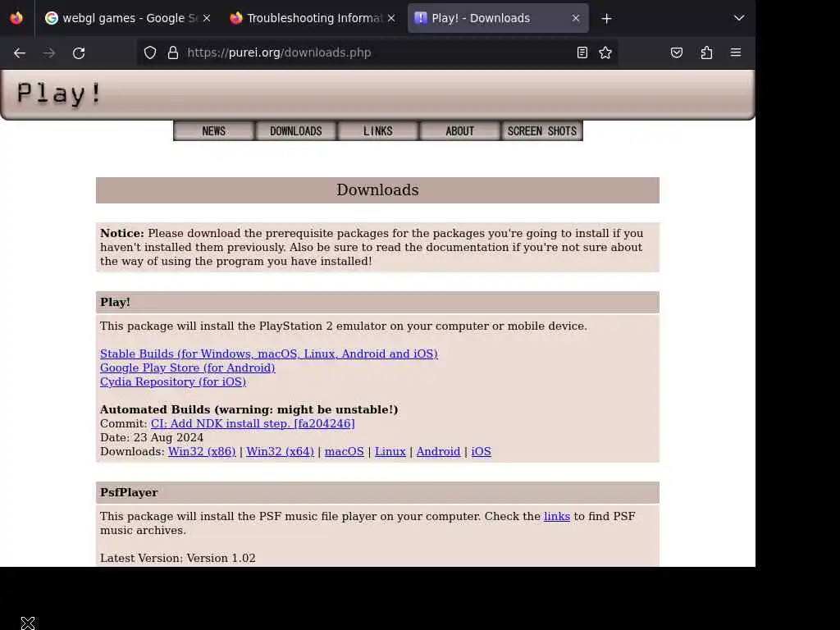Expand the list all tabs chevron
This screenshot has height=630, width=840.
click(x=739, y=18)
